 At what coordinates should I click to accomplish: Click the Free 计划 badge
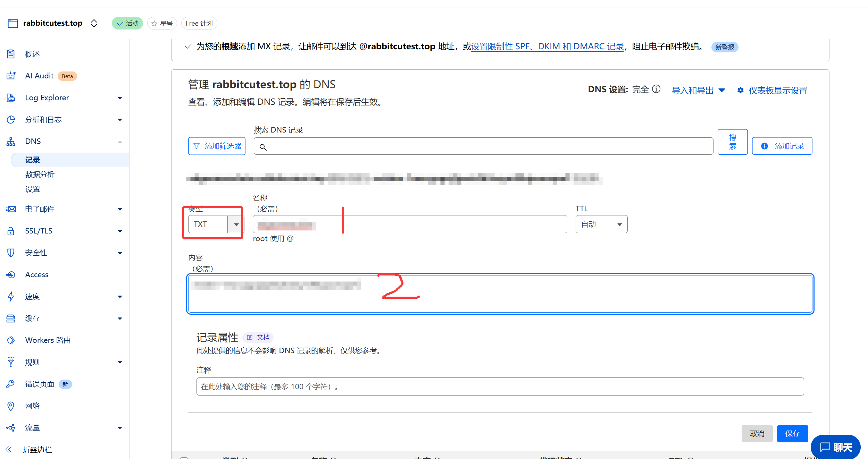[199, 23]
